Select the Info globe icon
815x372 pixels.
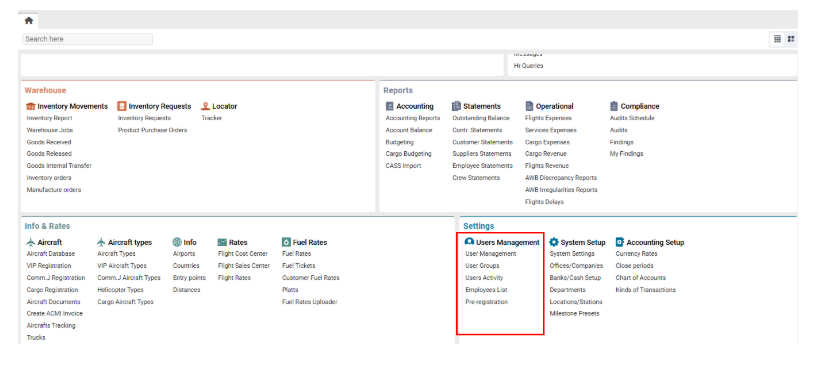click(x=177, y=242)
